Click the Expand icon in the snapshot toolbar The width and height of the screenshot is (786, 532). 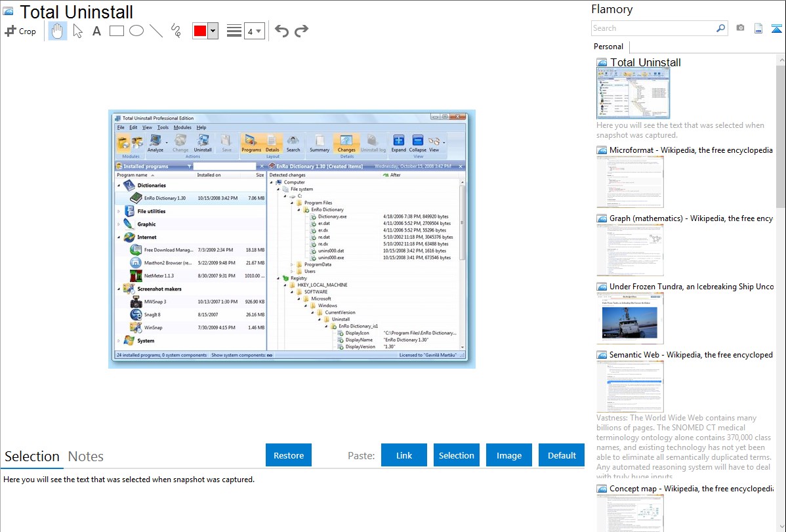398,143
